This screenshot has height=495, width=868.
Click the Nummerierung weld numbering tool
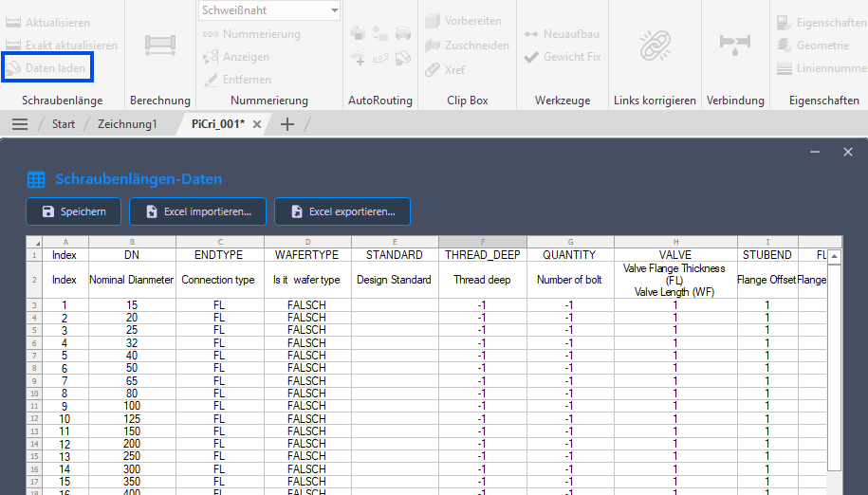pos(252,34)
